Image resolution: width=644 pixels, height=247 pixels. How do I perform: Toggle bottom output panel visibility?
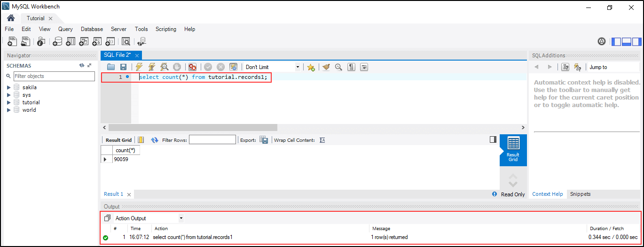[x=626, y=41]
